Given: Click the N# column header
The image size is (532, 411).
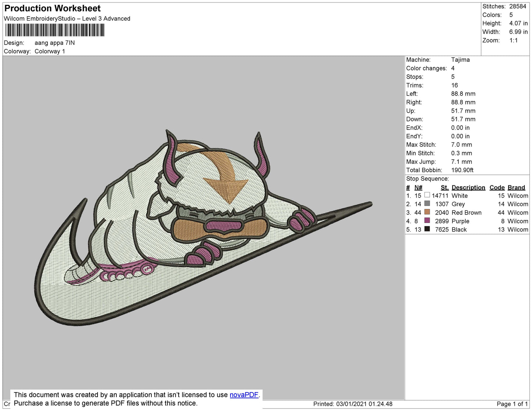Looking at the screenshot, I should pos(418,187).
